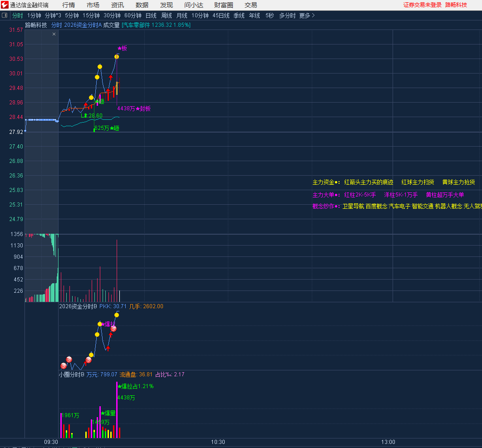The height and width of the screenshot is (448, 482).
Task: Toggle the panel layout icon left of 分时
Action: [x=5, y=15]
